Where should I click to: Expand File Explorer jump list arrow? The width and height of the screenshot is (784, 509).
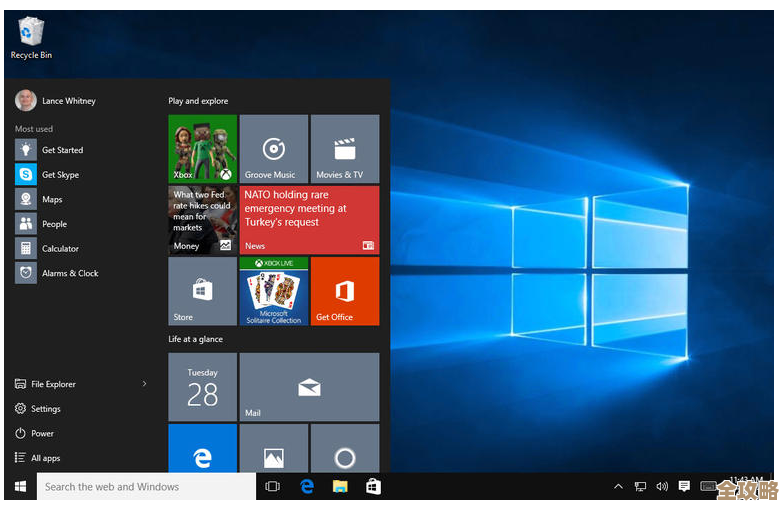(144, 384)
